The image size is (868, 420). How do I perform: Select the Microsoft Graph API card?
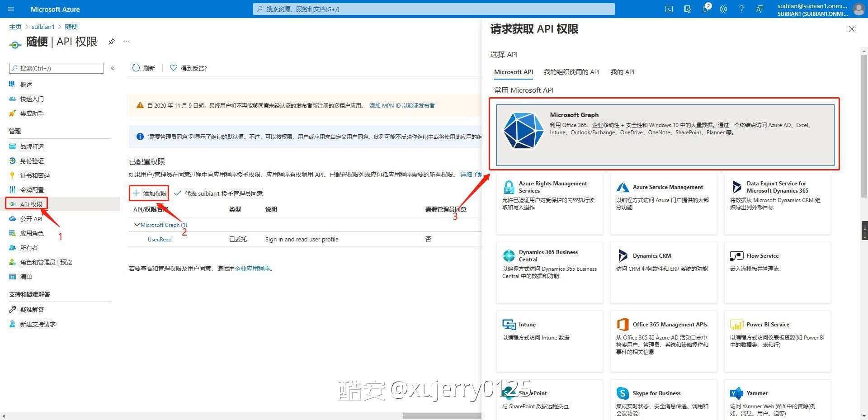(x=665, y=135)
